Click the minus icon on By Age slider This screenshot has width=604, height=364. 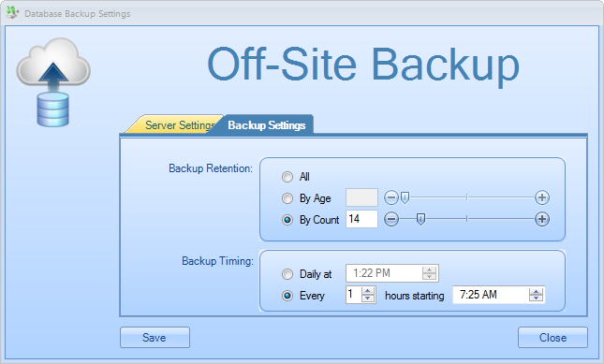coord(391,197)
